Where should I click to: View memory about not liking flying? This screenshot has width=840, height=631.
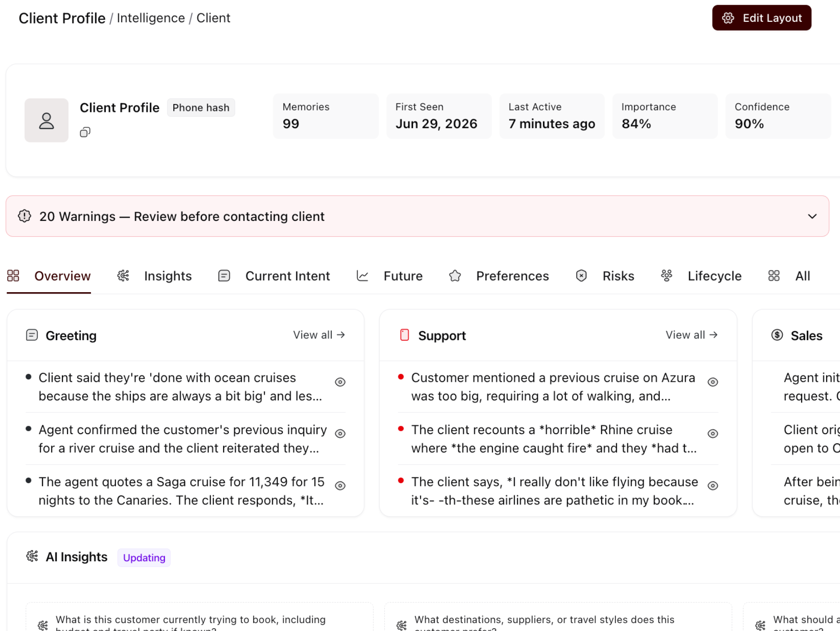click(x=713, y=486)
